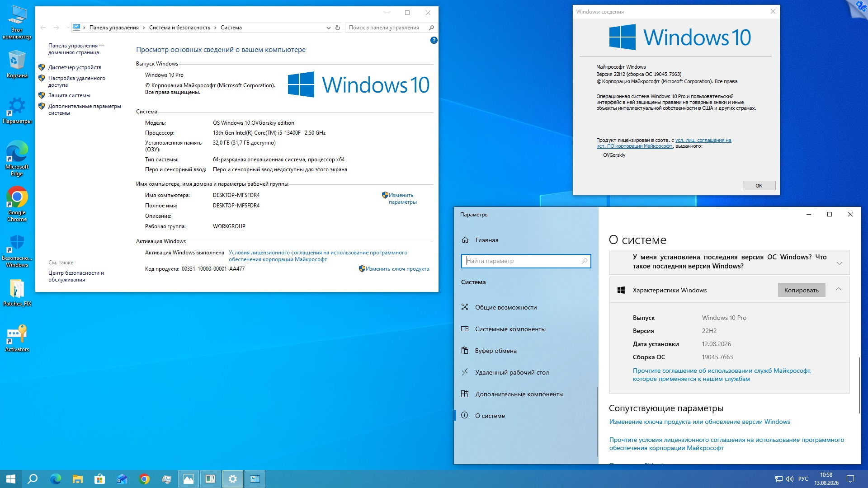Open taskbar search
Viewport: 868px width, 488px height.
(33, 479)
